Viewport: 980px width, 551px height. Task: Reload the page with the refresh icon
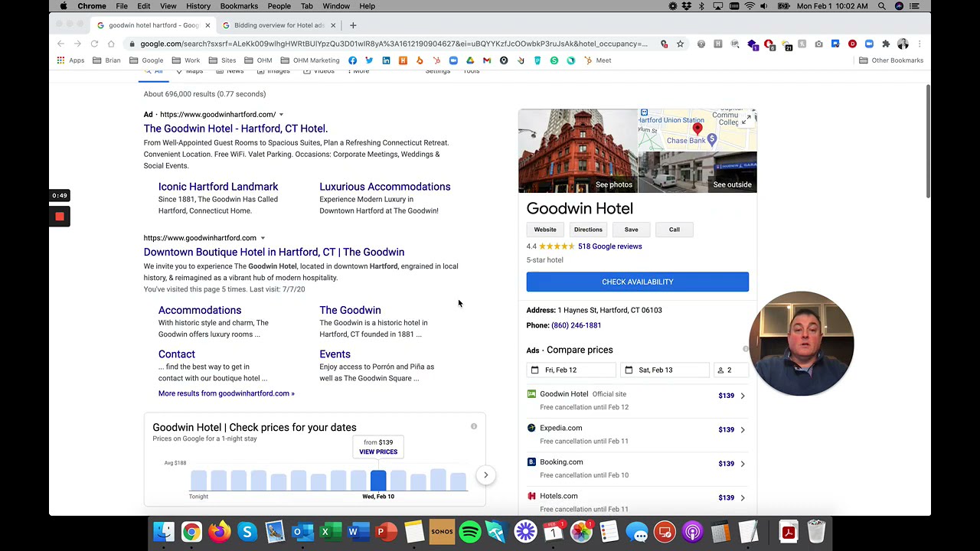click(x=94, y=44)
